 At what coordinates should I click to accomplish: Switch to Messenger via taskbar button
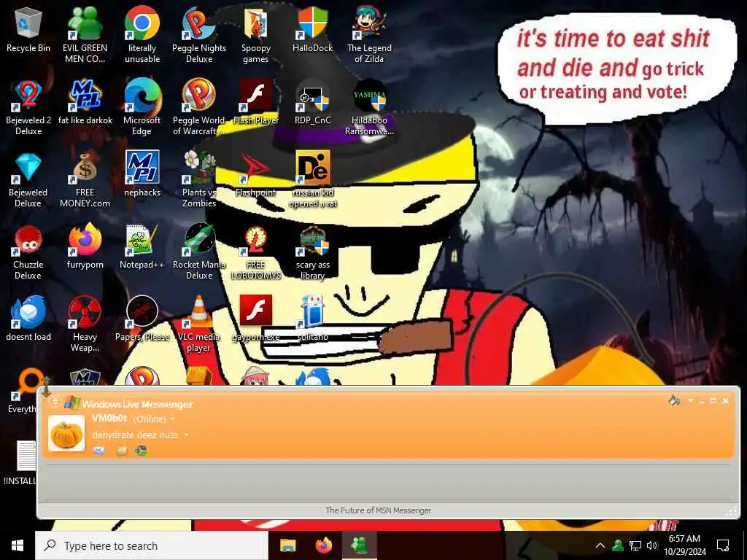pyautogui.click(x=360, y=545)
